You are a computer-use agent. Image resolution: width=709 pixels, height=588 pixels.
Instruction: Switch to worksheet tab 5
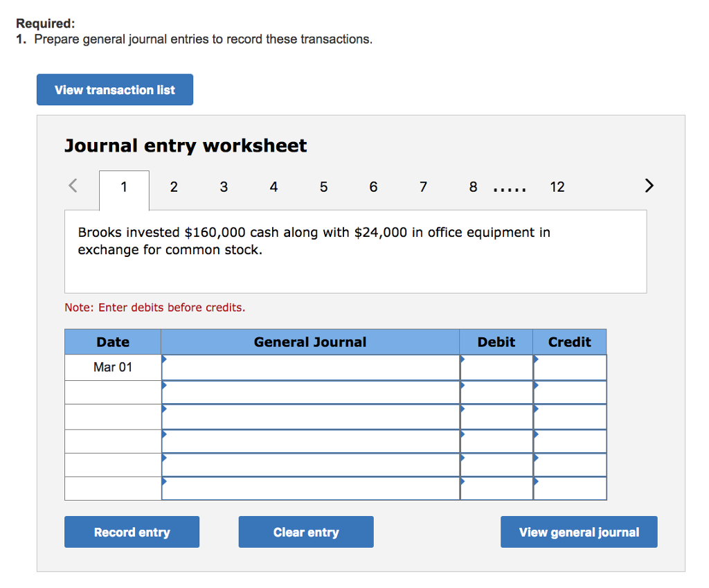tap(324, 187)
